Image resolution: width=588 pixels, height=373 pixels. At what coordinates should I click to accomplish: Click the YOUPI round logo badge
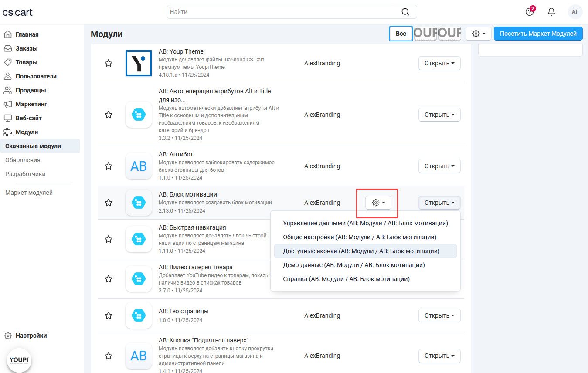click(19, 360)
